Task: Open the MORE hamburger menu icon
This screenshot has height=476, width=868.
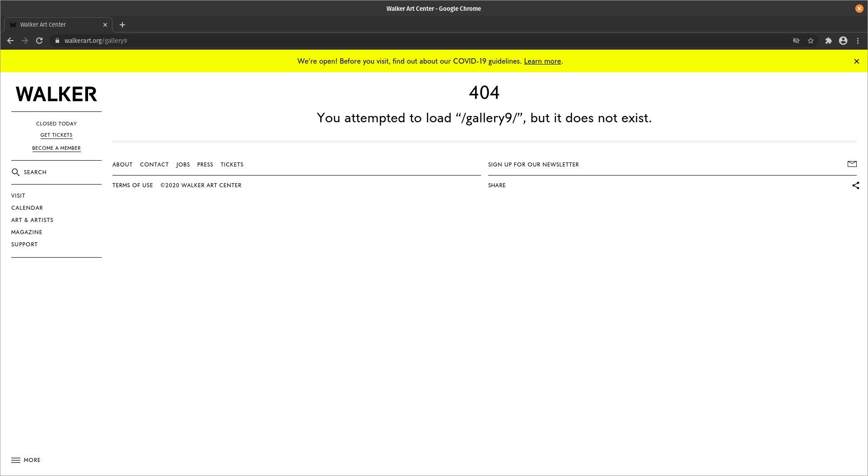Action: pyautogui.click(x=16, y=460)
